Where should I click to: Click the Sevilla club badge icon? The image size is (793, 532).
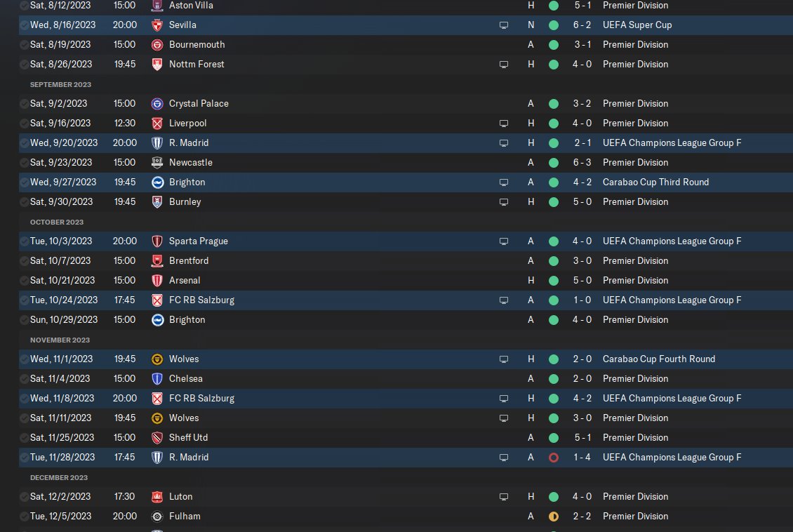coord(157,25)
